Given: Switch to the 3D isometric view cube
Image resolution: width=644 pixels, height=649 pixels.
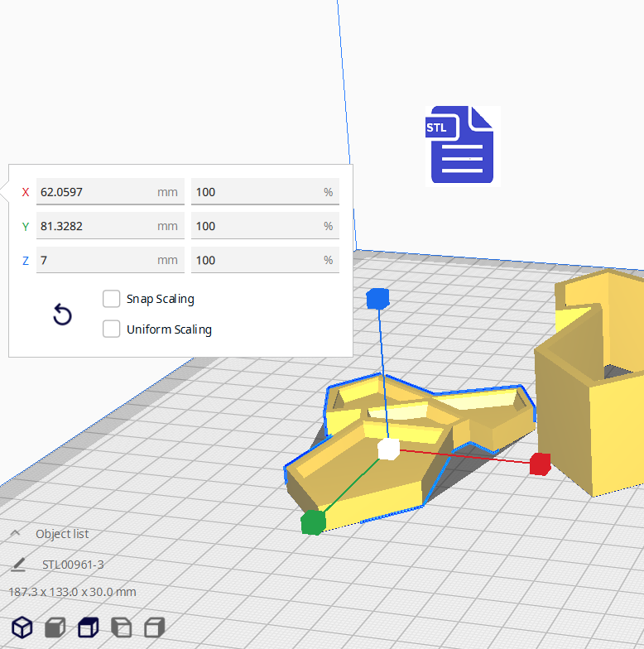Looking at the screenshot, I should 22,627.
